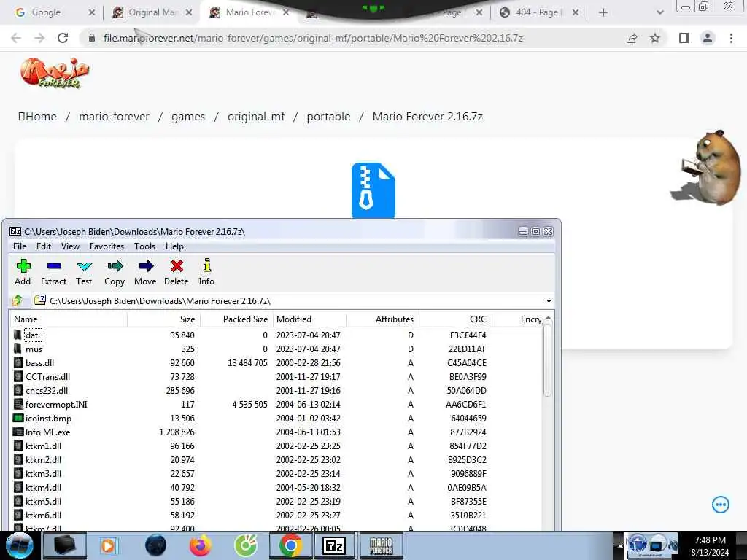Select the ktkm4.dll file
The image size is (747, 560).
[x=275, y=487]
